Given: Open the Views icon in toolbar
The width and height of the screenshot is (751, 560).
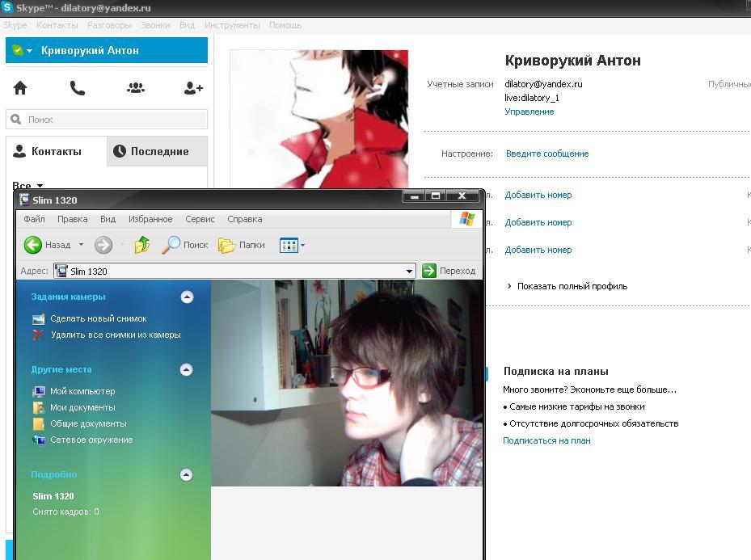Looking at the screenshot, I should [x=289, y=245].
